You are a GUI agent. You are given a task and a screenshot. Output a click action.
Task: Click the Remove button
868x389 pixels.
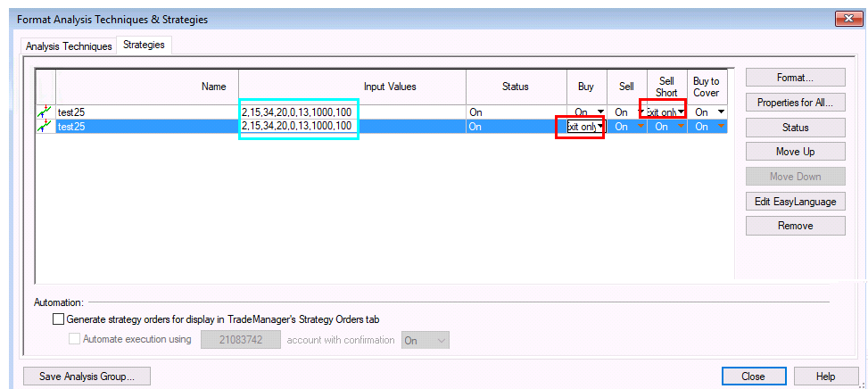pyautogui.click(x=795, y=226)
